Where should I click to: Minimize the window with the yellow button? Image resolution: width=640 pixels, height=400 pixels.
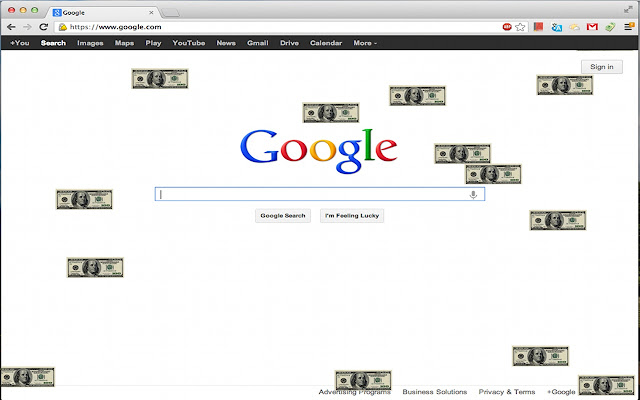point(23,10)
